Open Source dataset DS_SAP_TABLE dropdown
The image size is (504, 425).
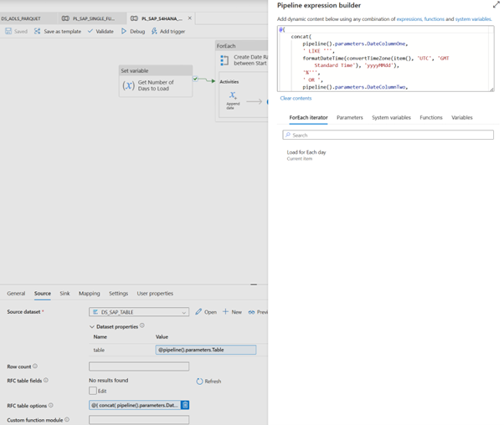(139, 312)
